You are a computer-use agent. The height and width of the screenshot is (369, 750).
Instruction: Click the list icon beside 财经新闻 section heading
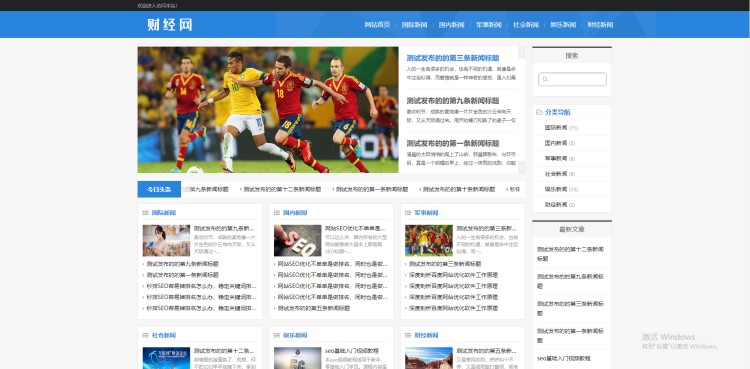click(408, 335)
